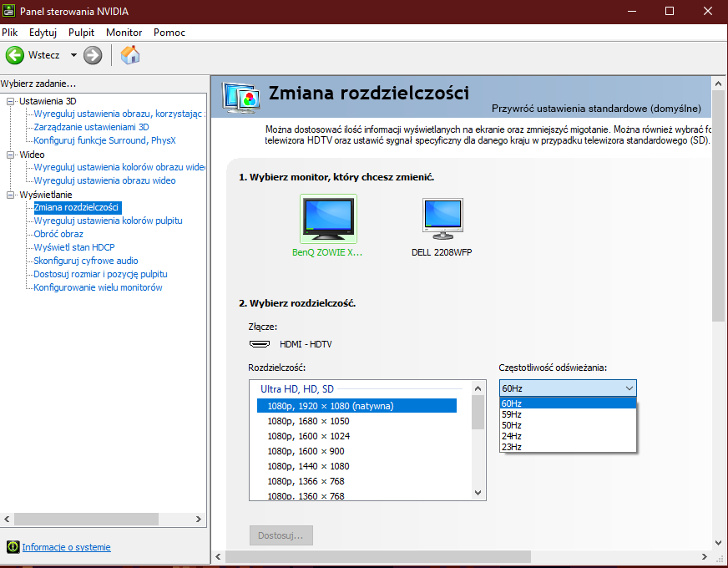Select the BenQ ZOWIE monitor icon
Viewport: 728px width, 568px height.
coord(328,219)
